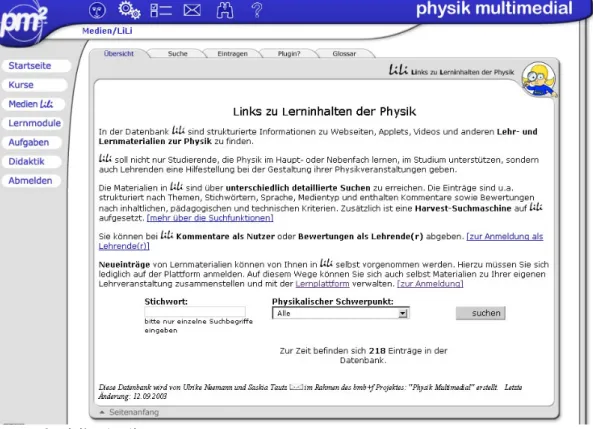Click heading 'Links zu Lerninhalten der Physik'
Viewport: 593px width, 429px height.
pos(324,112)
